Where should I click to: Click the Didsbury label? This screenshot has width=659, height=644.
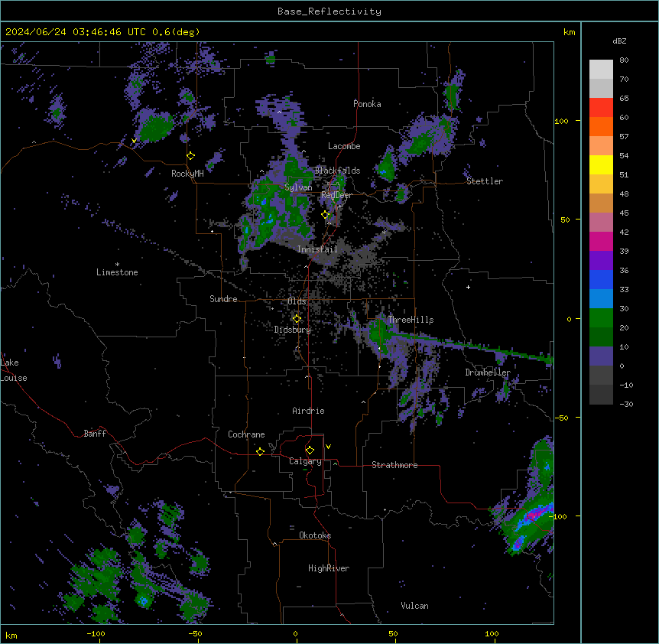click(x=293, y=330)
